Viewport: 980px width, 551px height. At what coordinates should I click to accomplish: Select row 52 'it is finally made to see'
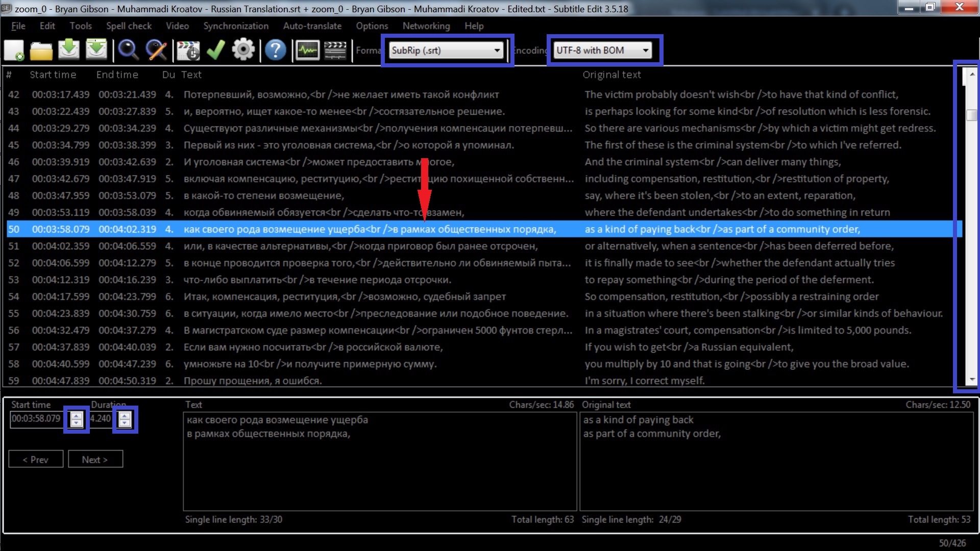click(x=484, y=263)
